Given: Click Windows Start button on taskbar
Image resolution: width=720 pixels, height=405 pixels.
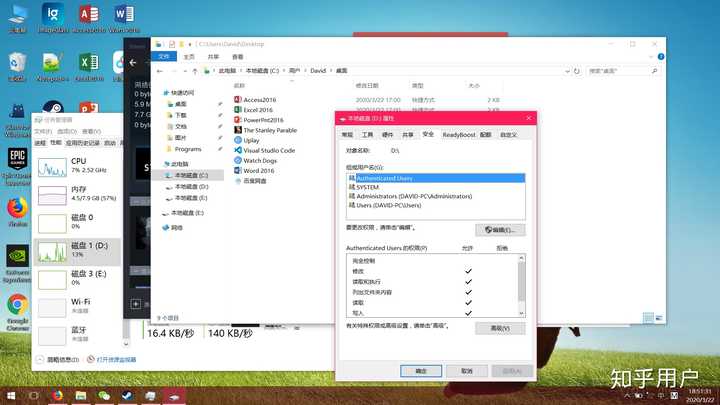Looking at the screenshot, I should 11,395.
